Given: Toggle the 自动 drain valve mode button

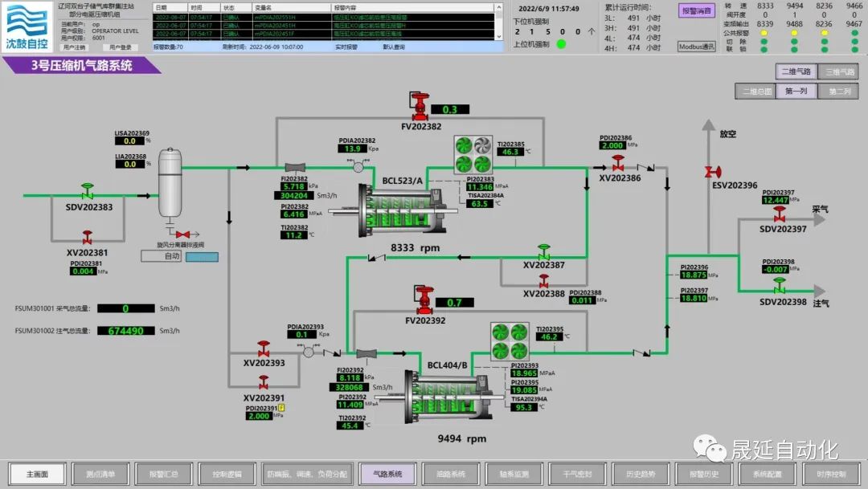Looking at the screenshot, I should point(161,256).
